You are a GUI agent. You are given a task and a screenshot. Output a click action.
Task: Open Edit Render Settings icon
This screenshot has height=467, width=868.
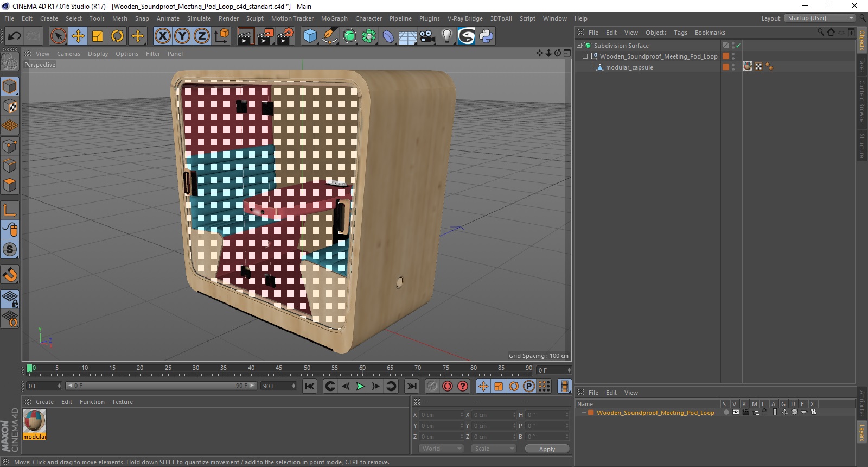[285, 36]
